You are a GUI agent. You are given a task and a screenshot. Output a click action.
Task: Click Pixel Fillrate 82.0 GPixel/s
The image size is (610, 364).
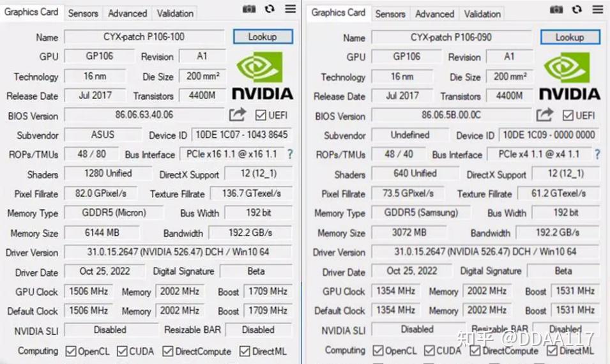[x=101, y=193]
